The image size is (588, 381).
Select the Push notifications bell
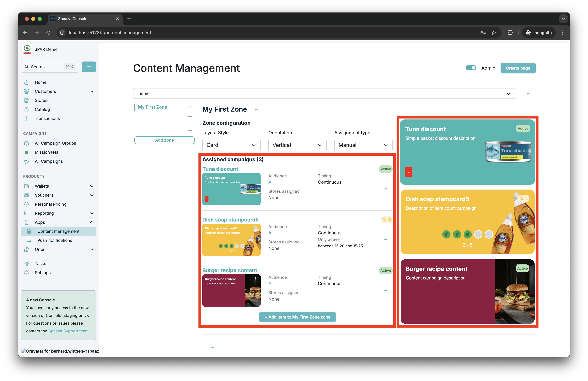tap(29, 240)
